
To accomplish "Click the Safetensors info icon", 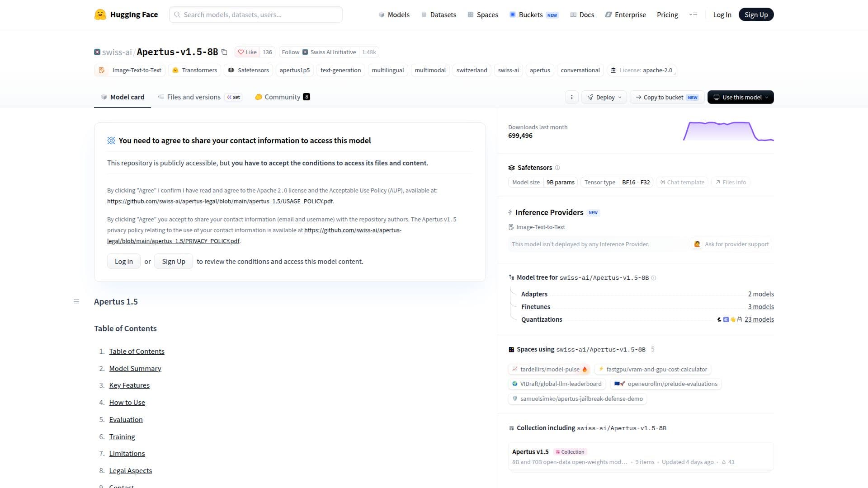I will coord(557,168).
